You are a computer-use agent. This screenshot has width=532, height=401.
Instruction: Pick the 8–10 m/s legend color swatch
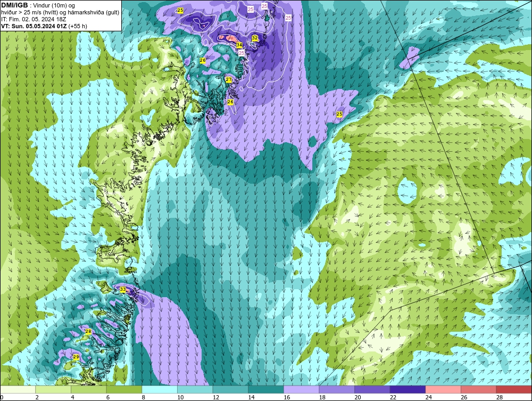[x=160, y=389]
